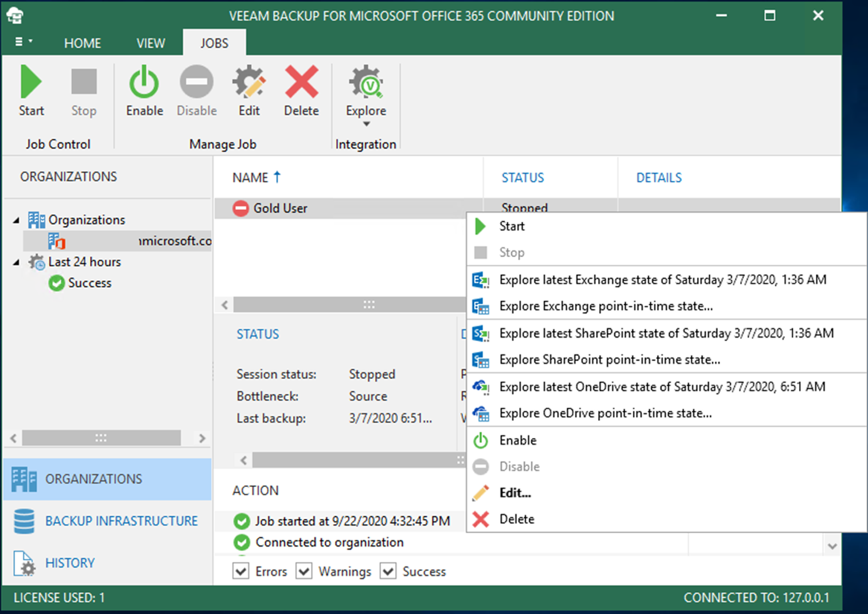Image resolution: width=868 pixels, height=614 pixels.
Task: Select Organizations building icon in tree
Action: (36, 220)
